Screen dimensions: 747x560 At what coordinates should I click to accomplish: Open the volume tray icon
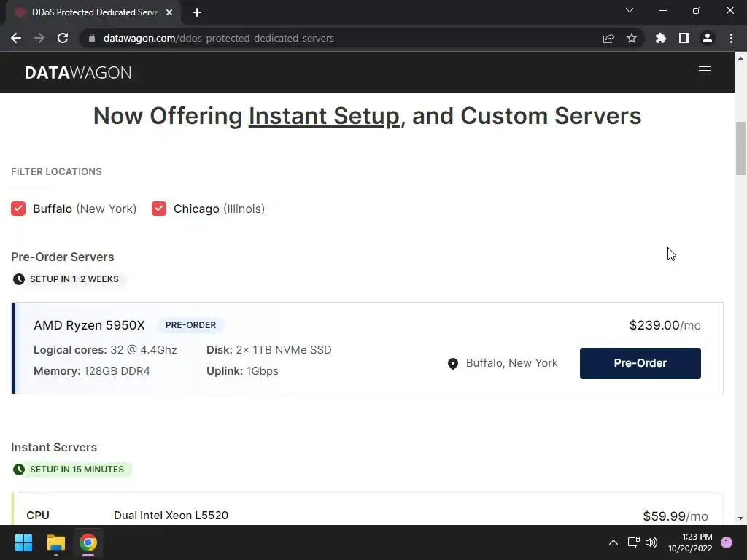coord(651,542)
